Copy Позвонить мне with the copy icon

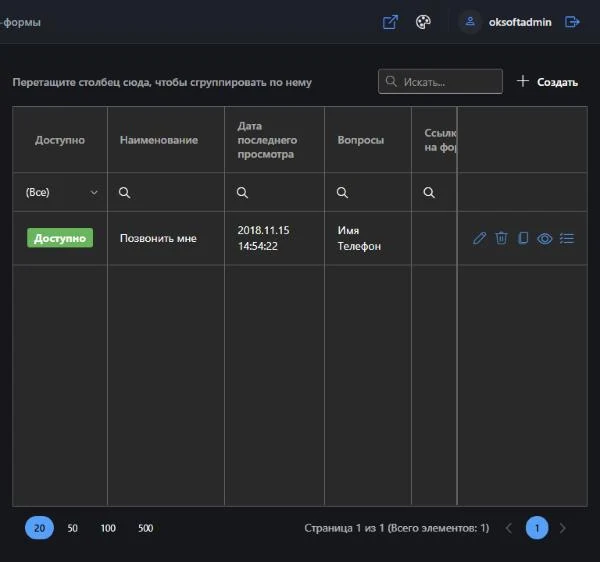[523, 238]
